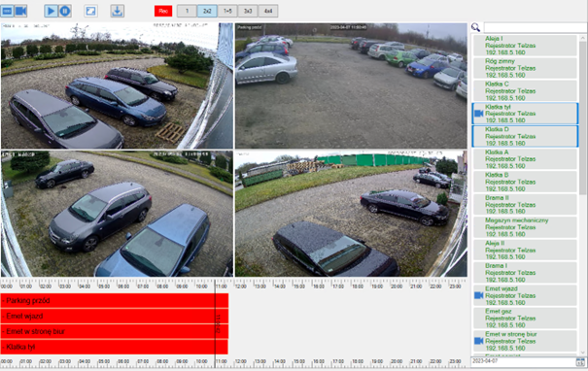Toggle the red Rec button

tap(163, 11)
